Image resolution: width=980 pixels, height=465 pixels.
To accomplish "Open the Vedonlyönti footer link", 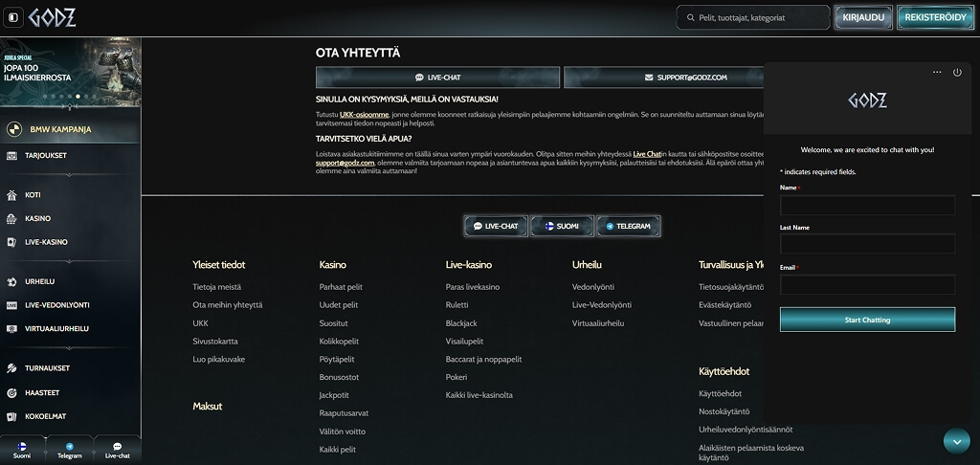I will pyautogui.click(x=593, y=287).
